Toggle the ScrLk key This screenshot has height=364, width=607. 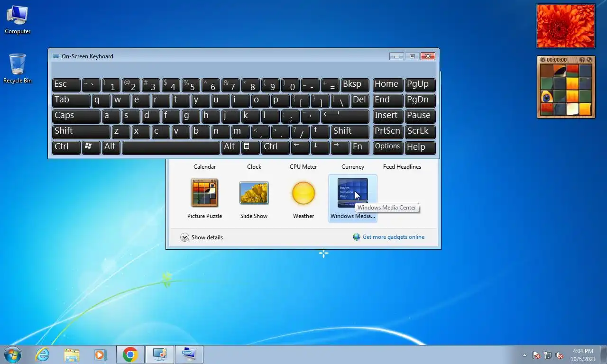[x=420, y=132]
